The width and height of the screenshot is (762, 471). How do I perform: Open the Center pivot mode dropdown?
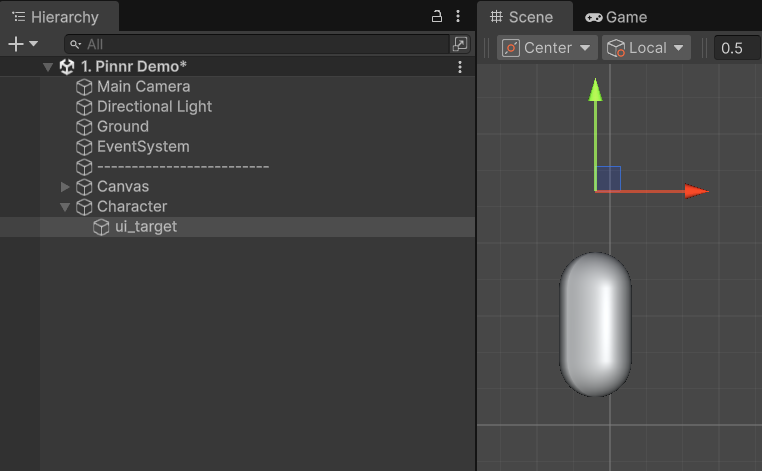pos(547,48)
